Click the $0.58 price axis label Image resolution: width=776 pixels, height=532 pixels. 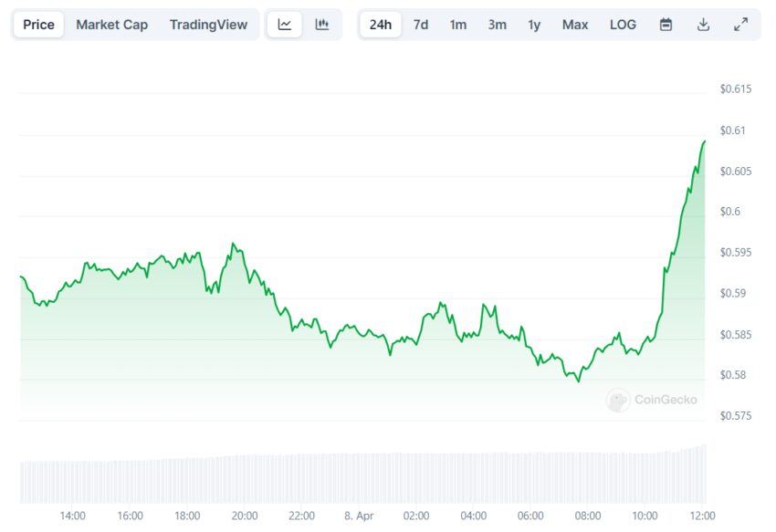[732, 375]
